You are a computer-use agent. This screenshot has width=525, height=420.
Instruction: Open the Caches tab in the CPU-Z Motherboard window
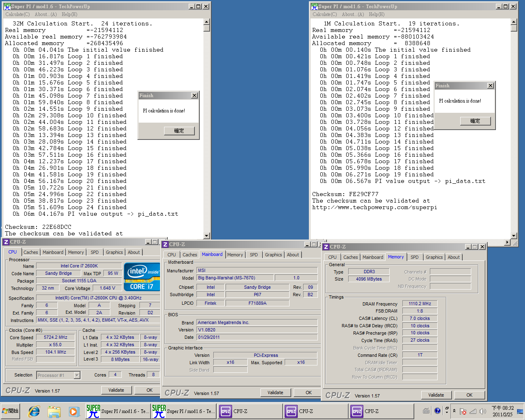[x=190, y=255]
